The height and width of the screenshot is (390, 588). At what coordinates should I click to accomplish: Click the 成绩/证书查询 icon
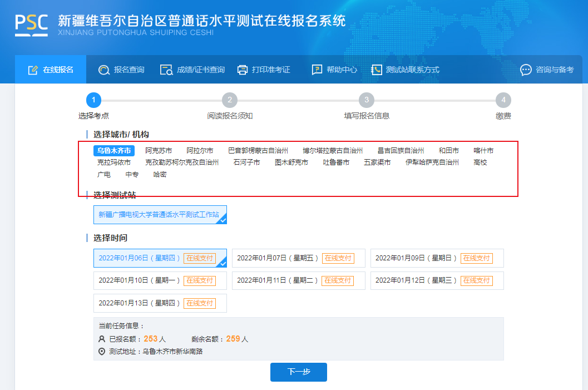(166, 70)
